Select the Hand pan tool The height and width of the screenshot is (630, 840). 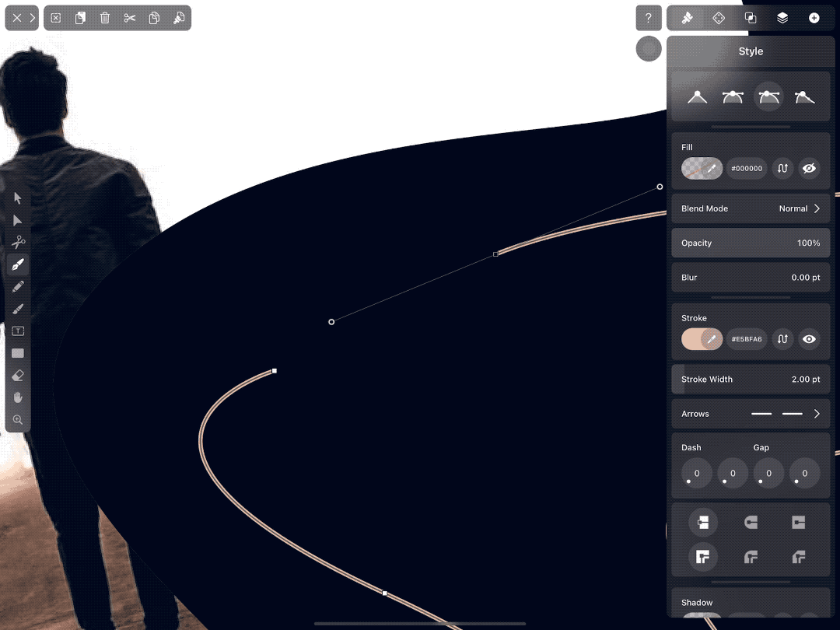[x=18, y=397]
